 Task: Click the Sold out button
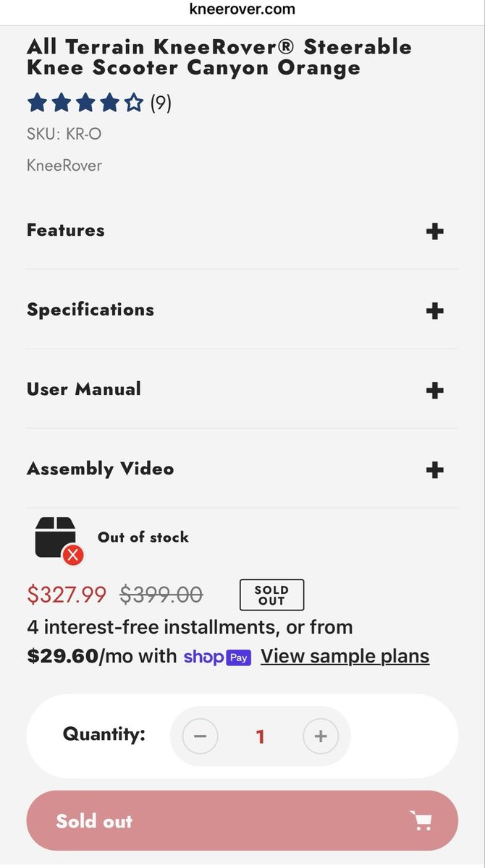pyautogui.click(x=242, y=821)
